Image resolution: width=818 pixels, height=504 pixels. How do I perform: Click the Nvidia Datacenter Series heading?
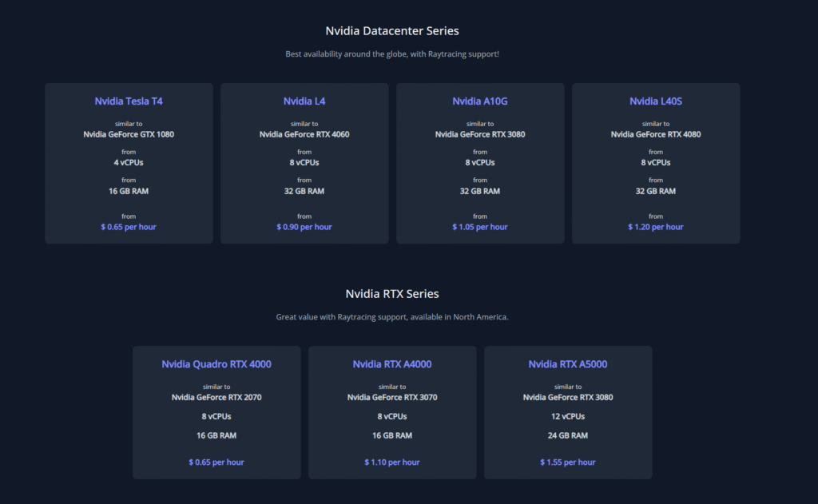tap(392, 31)
